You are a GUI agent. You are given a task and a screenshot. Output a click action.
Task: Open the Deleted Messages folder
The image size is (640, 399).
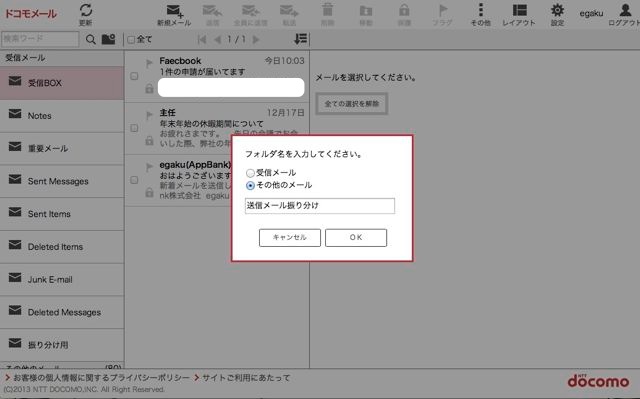coord(62,312)
